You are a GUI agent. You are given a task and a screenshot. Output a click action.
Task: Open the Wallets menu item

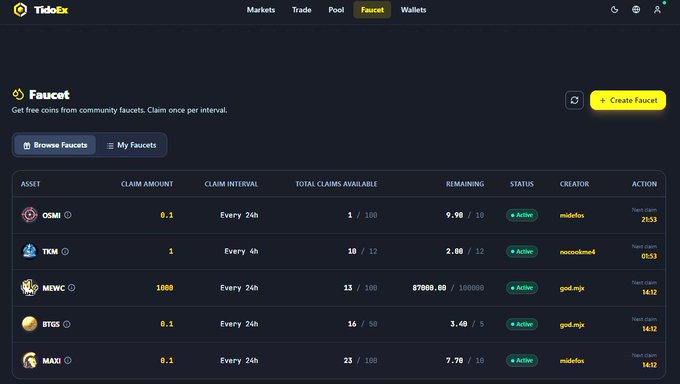click(413, 10)
